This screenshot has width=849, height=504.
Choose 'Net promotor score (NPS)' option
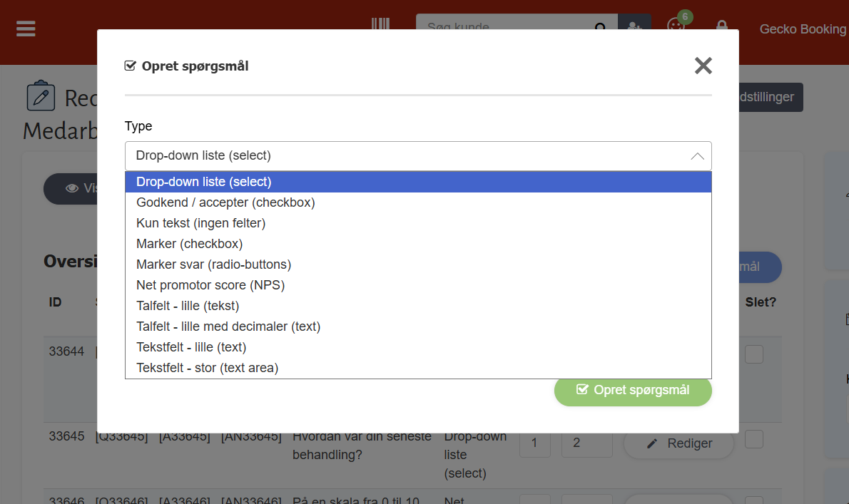[x=210, y=285]
